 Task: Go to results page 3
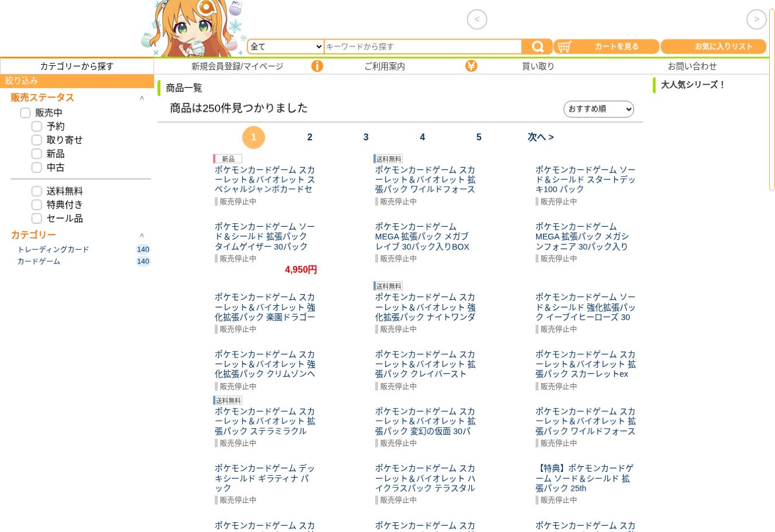tap(366, 137)
